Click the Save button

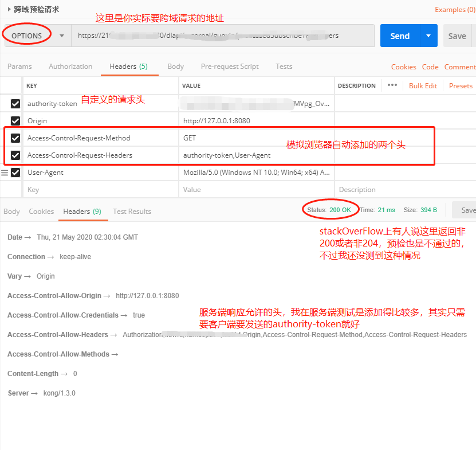458,36
